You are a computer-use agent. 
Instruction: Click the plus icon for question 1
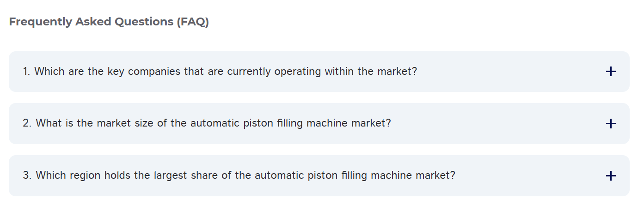pos(610,72)
